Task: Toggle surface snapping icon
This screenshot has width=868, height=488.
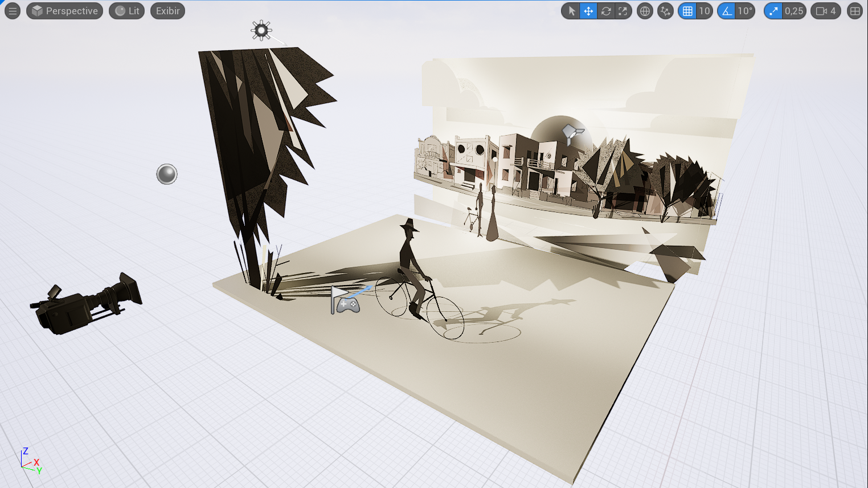Action: (665, 11)
